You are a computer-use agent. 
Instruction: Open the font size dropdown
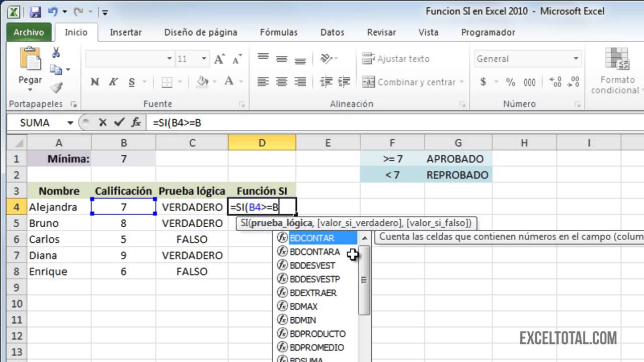click(204, 59)
